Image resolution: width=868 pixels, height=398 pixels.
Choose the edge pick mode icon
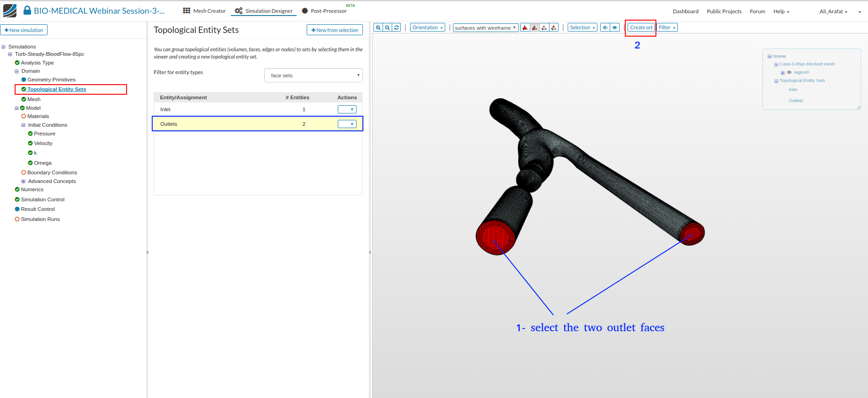544,27
